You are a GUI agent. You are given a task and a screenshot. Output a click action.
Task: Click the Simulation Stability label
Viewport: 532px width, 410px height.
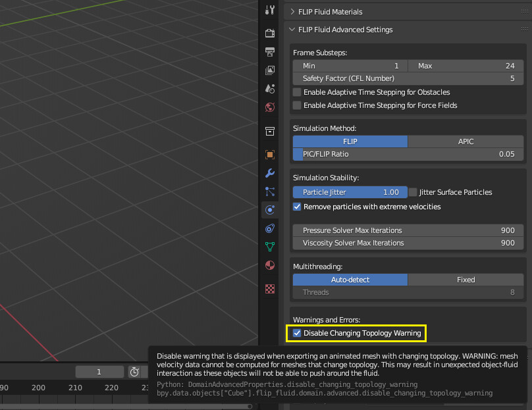point(326,178)
